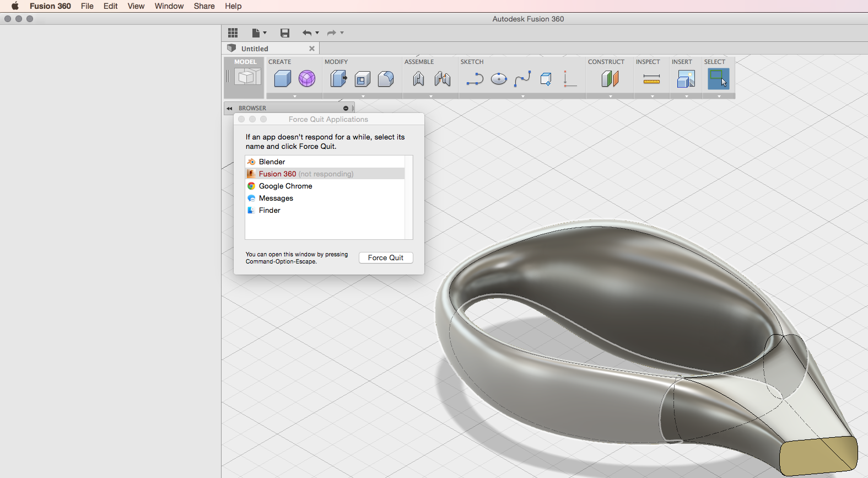Screen dimensions: 868x478
Task: Open the data panel grid icon
Action: [233, 33]
